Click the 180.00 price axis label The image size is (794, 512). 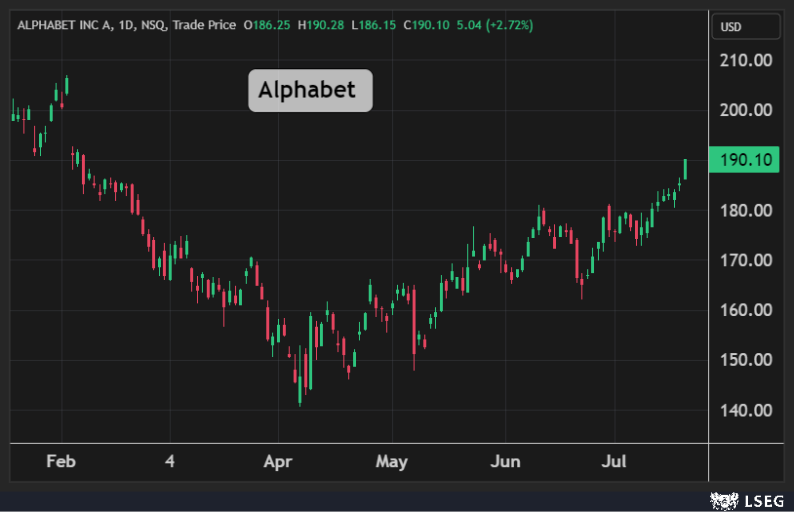pos(746,210)
